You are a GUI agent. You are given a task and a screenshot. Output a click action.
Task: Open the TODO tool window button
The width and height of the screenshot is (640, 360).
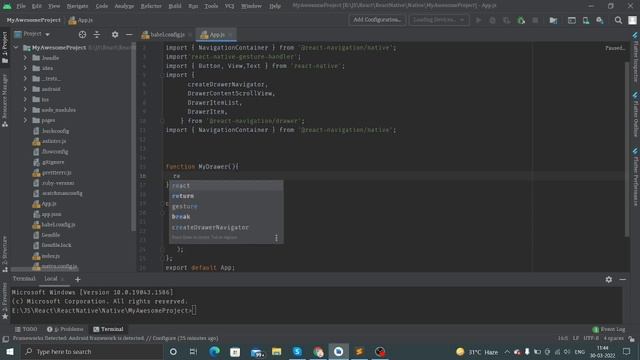coord(26,329)
